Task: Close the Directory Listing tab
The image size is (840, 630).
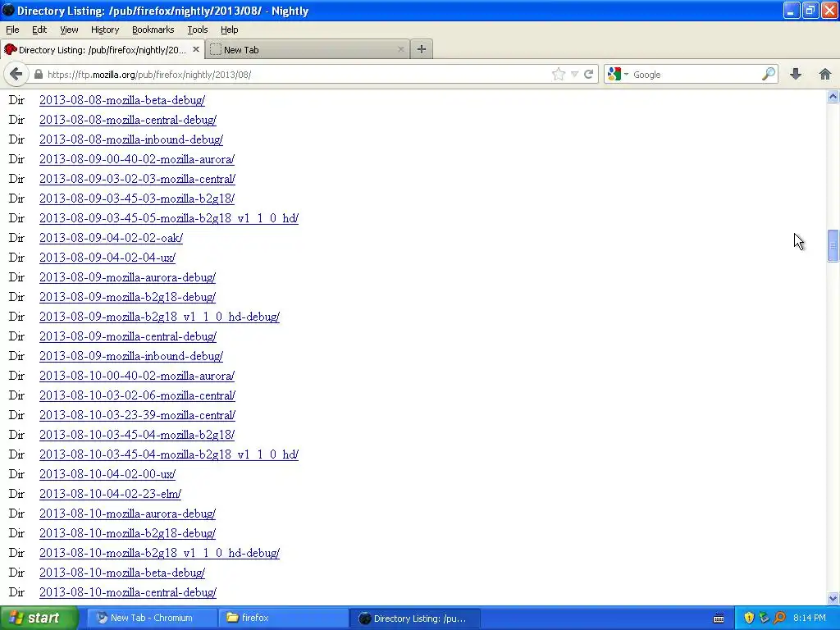Action: [195, 49]
